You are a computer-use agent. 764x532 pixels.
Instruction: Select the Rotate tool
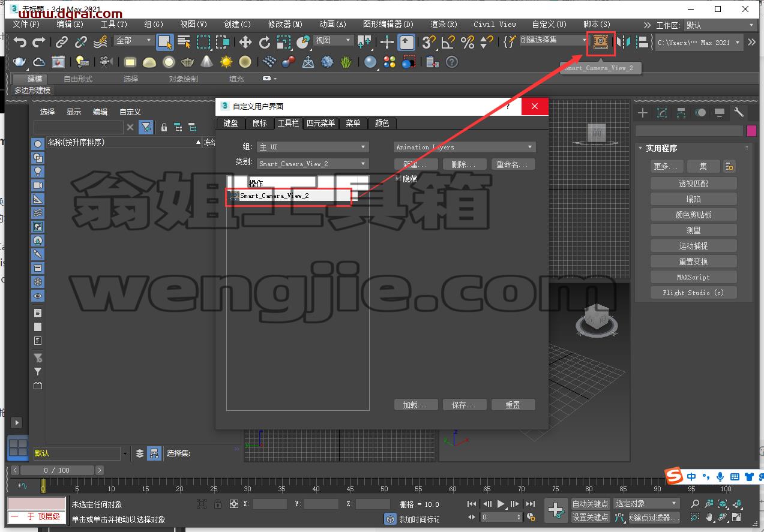(264, 42)
